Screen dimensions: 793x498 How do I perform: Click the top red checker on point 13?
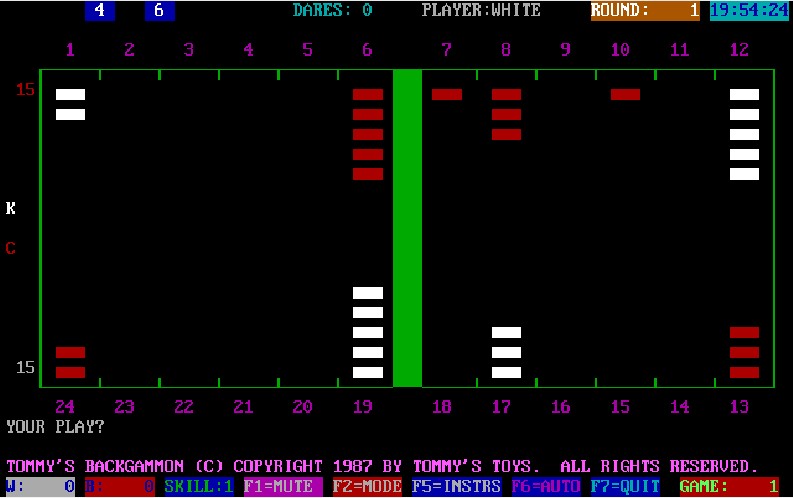[x=744, y=332]
